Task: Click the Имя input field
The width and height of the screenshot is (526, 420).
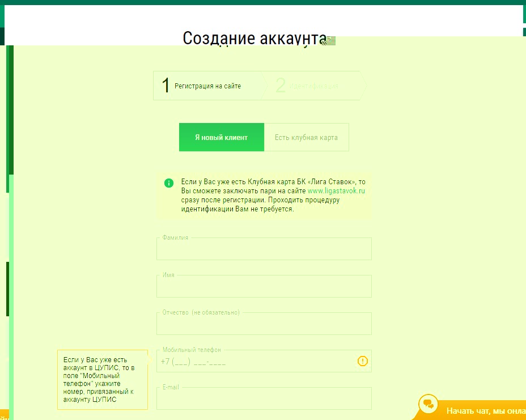Action: pos(264,286)
